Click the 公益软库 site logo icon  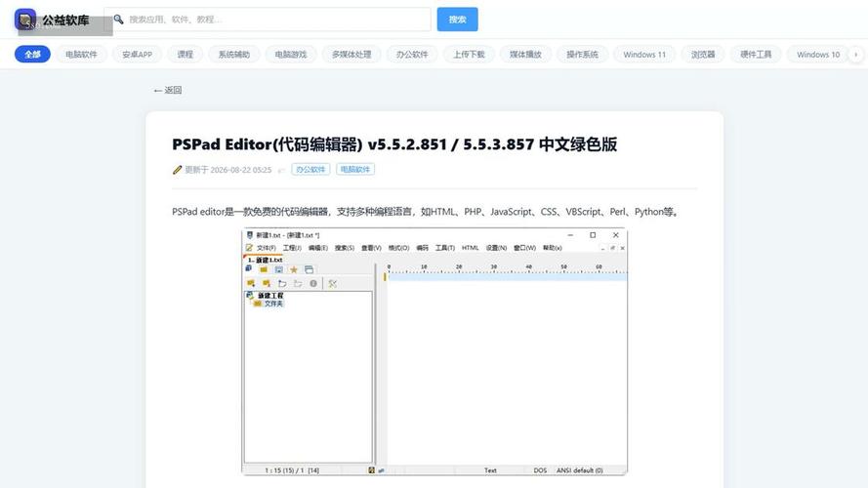click(x=25, y=20)
